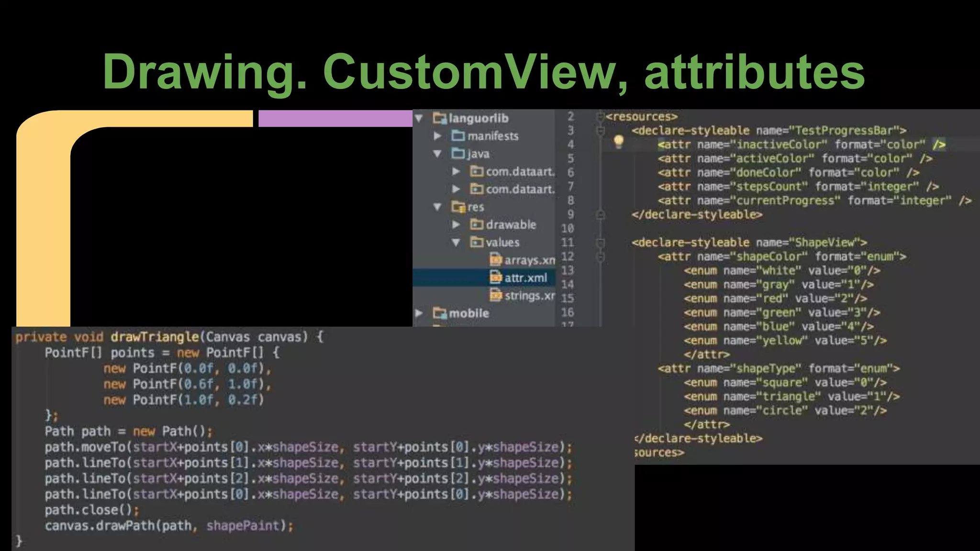Fold shapeColor attr block in gutter
Image resolution: width=980 pixels, height=551 pixels.
tap(601, 257)
